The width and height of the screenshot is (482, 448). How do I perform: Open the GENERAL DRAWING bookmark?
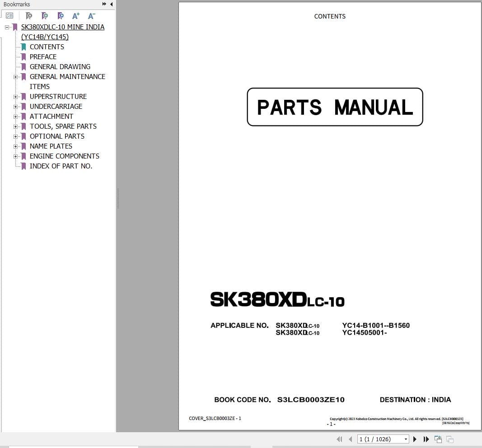coord(60,66)
